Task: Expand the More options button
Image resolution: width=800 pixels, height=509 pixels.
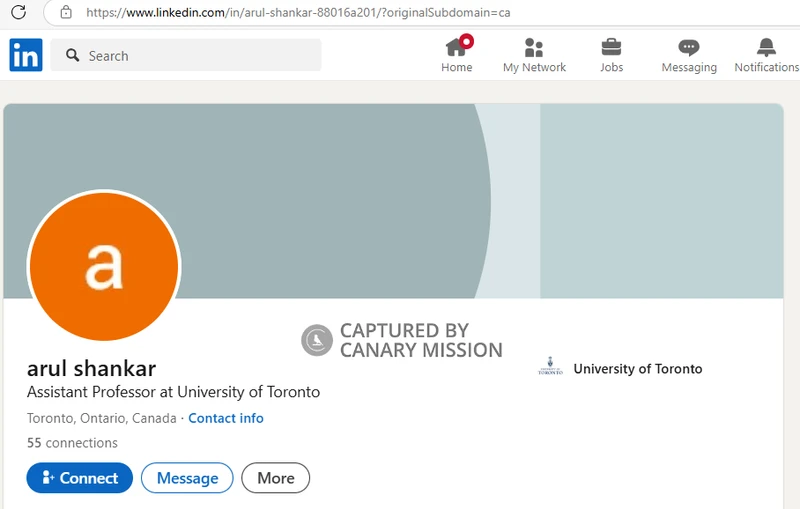Action: [276, 478]
